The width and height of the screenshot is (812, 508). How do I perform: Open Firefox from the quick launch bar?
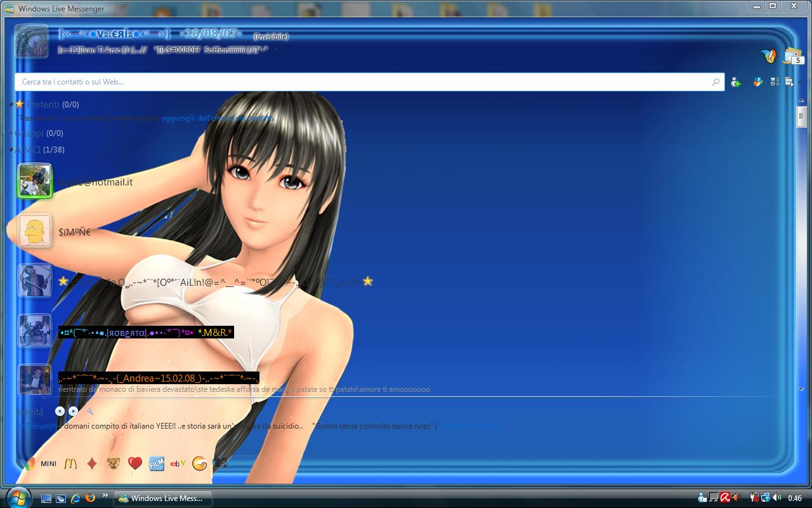point(90,498)
